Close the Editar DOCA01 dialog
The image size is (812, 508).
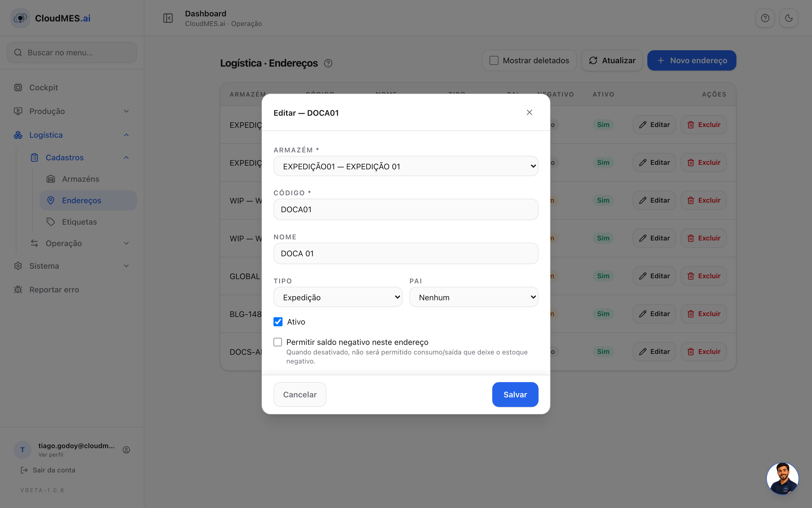529,113
